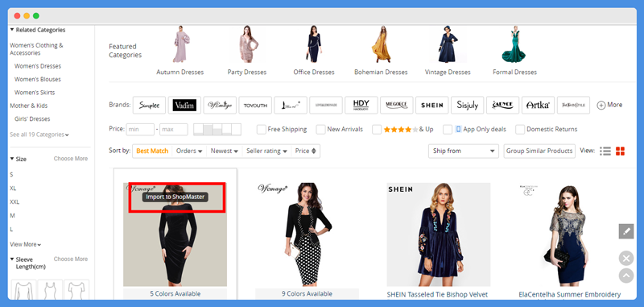The image size is (644, 307).
Task: Choose the long sleeve length icon
Action: (x=23, y=290)
